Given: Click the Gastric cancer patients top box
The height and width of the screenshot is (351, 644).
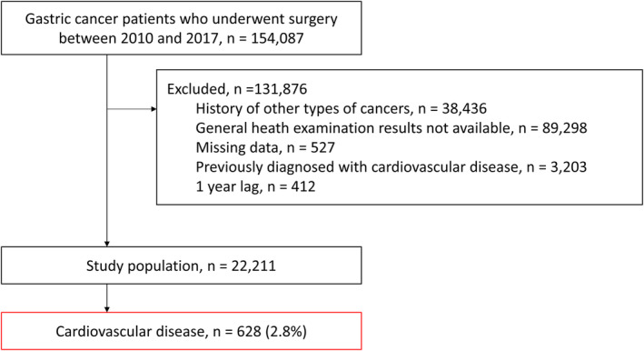Looking at the screenshot, I should click(x=181, y=28).
